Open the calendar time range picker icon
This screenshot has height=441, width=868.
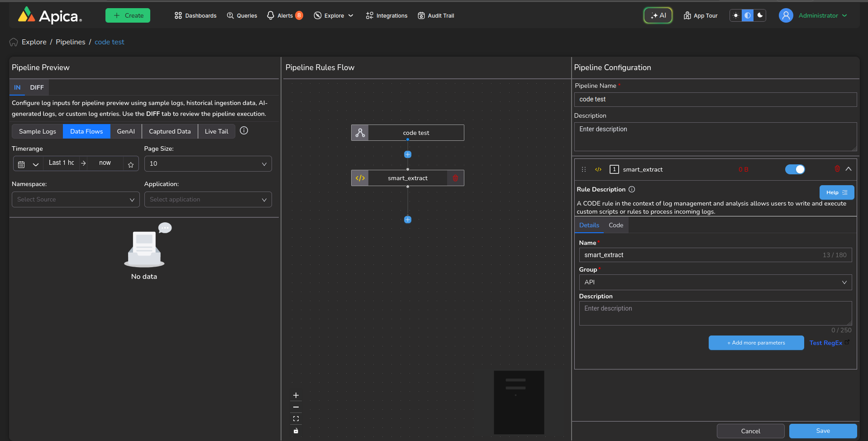tap(21, 164)
